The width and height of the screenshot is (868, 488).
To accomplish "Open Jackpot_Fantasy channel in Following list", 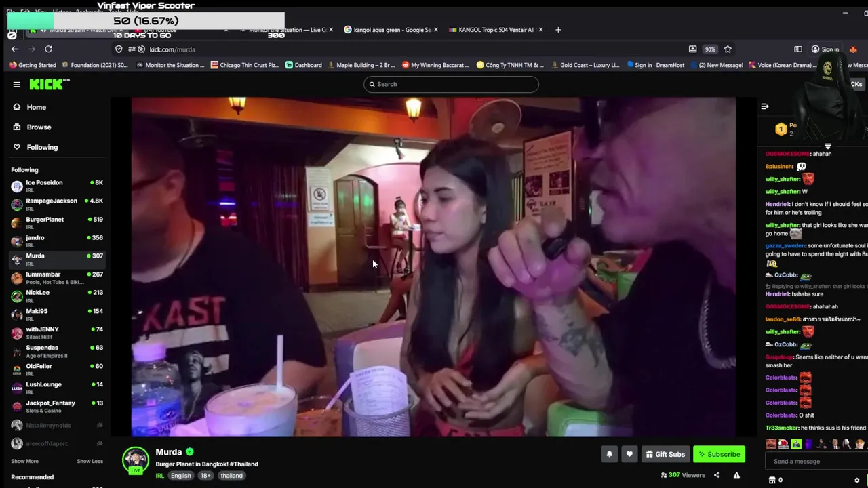I will pyautogui.click(x=56, y=405).
